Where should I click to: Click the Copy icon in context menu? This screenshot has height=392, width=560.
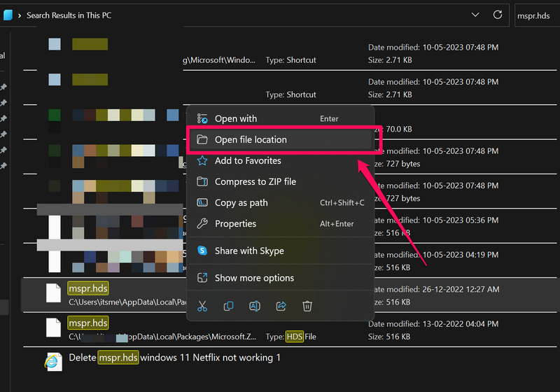point(228,306)
